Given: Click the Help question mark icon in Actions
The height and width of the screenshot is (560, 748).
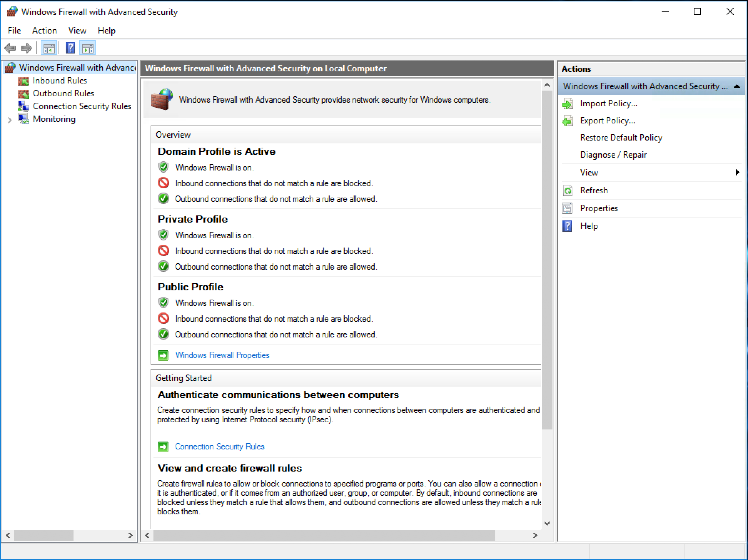Looking at the screenshot, I should (x=567, y=226).
